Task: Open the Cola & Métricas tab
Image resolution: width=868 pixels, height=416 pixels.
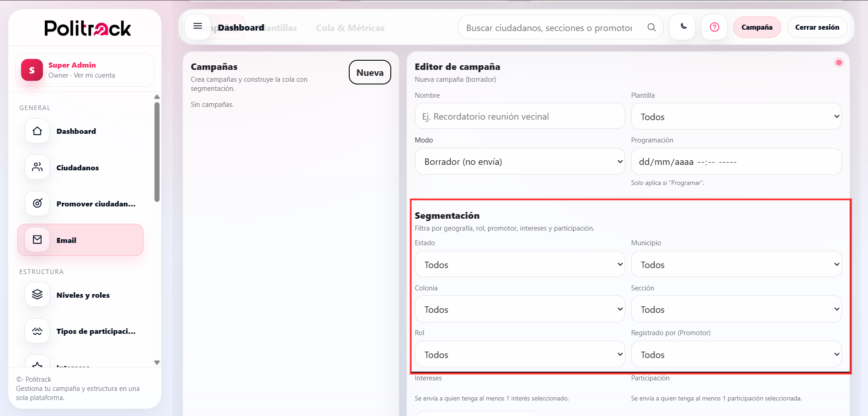Action: pyautogui.click(x=350, y=27)
